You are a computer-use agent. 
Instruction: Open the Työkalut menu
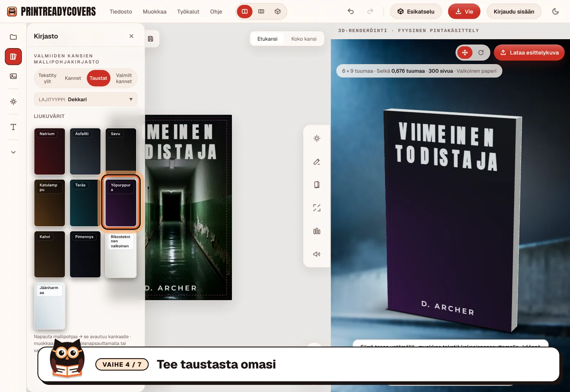tap(188, 11)
